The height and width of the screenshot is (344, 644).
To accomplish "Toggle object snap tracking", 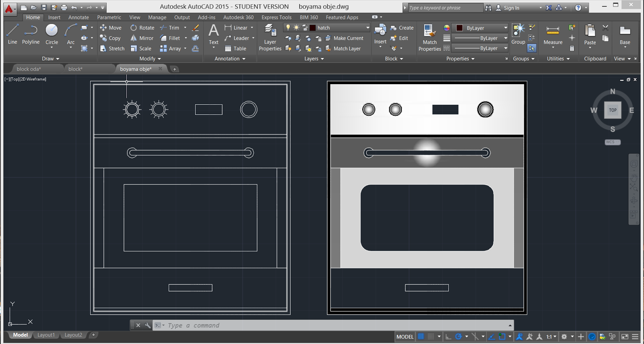I will click(x=492, y=337).
